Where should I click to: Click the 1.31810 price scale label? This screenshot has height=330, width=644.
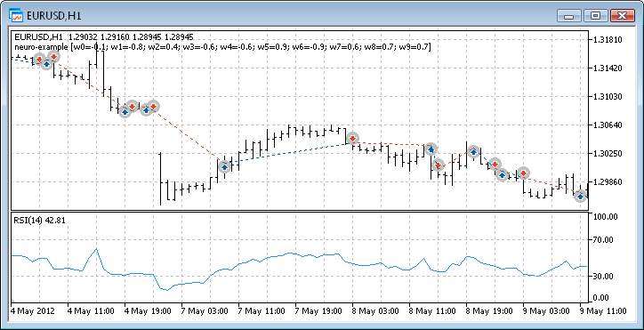point(608,40)
